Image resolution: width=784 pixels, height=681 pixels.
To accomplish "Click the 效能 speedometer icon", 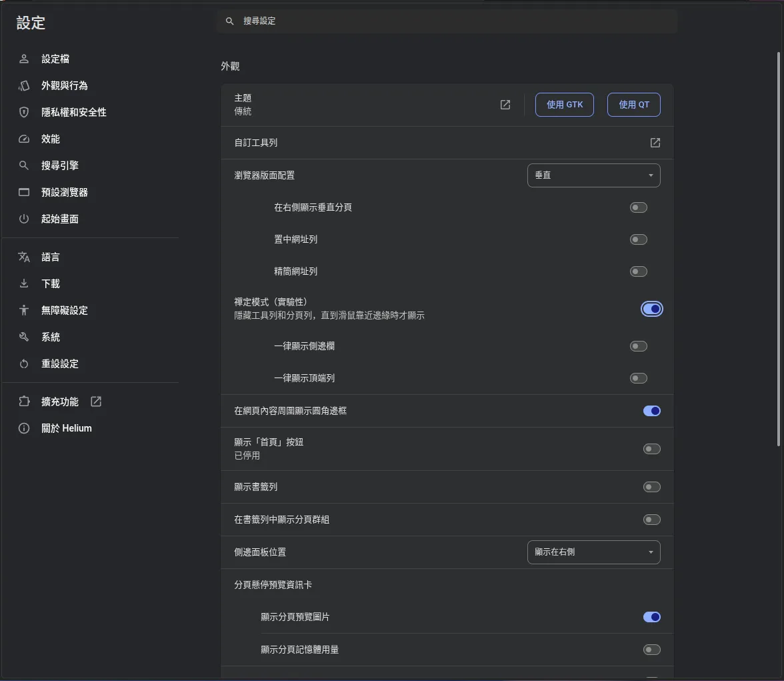I will [23, 139].
